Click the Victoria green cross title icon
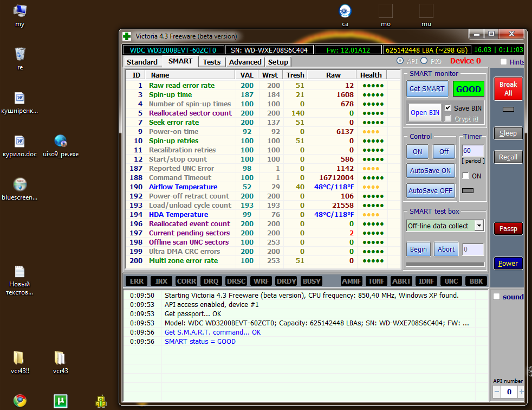The image size is (532, 410). [127, 36]
